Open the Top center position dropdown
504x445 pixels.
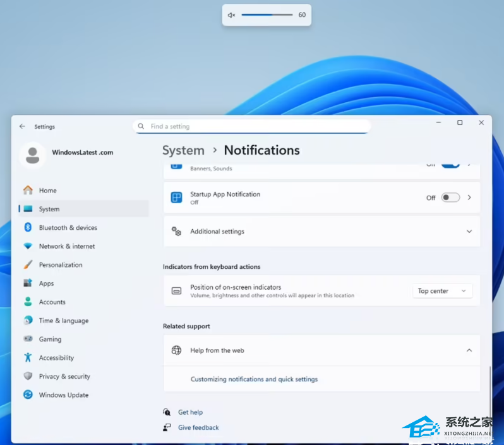click(441, 291)
